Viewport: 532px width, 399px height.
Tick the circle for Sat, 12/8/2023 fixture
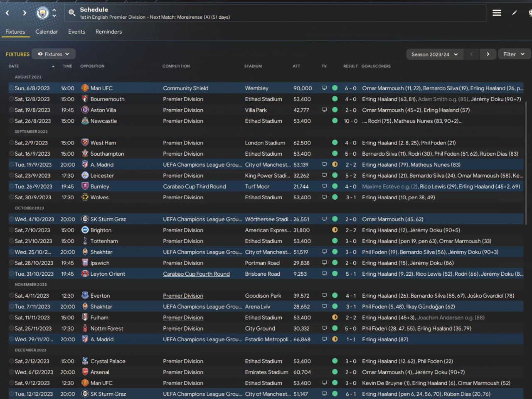[11, 99]
